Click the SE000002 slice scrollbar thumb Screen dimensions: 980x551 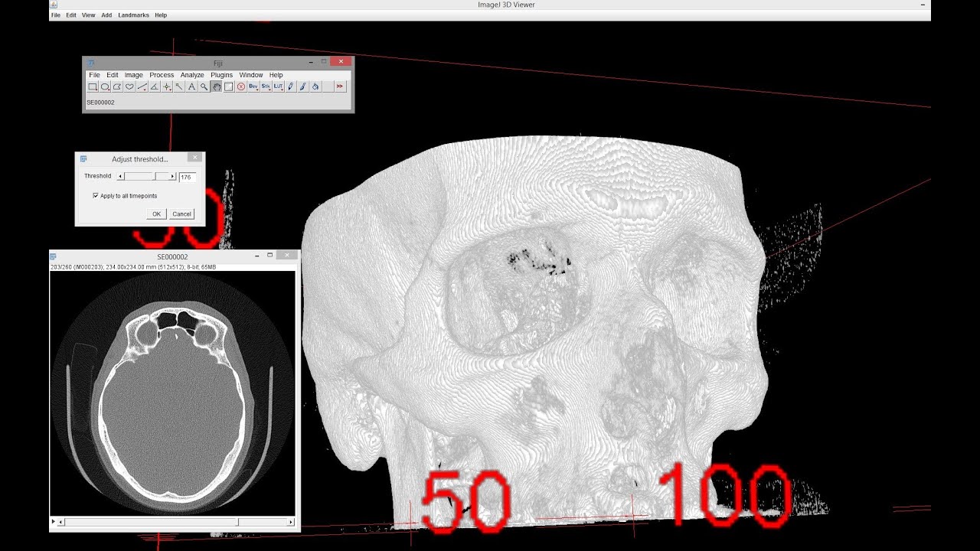coord(237,522)
